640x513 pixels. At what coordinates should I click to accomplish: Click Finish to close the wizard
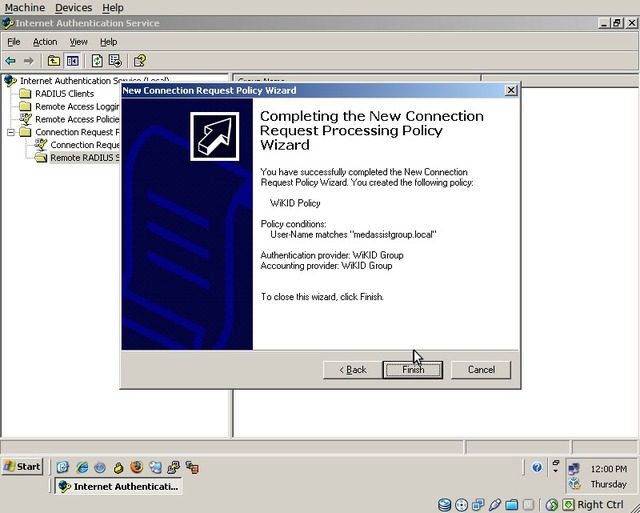pos(413,369)
